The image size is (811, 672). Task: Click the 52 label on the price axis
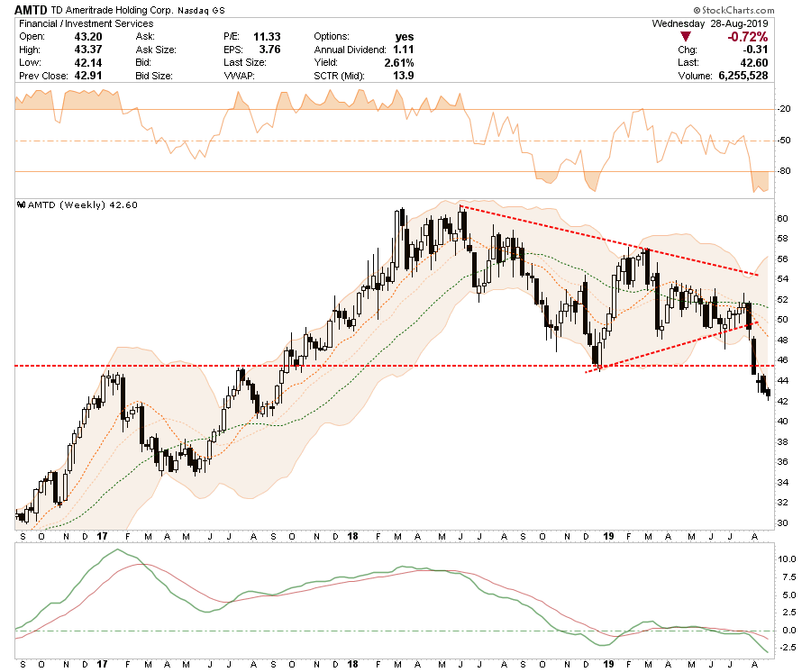click(x=782, y=300)
